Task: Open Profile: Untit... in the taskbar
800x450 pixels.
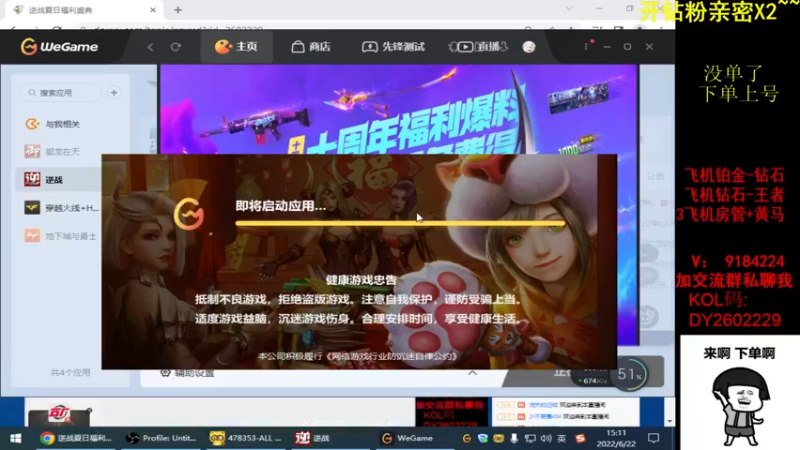Action: point(161,438)
